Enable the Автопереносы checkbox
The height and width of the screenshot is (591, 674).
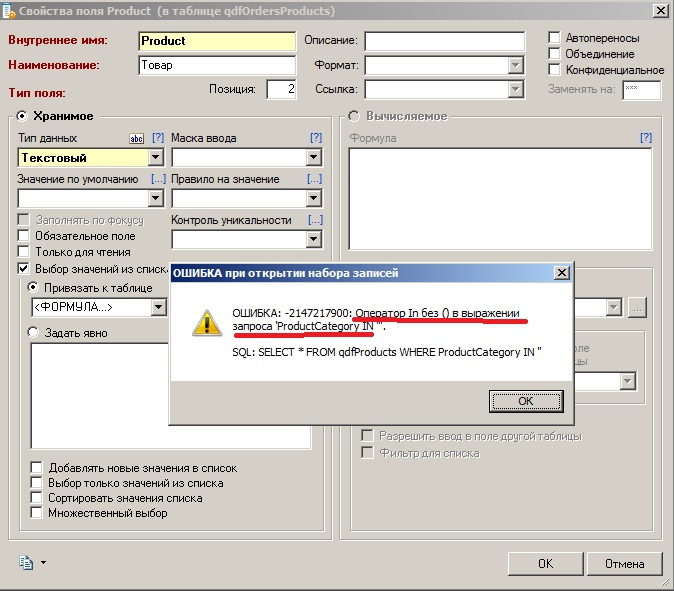(x=555, y=38)
